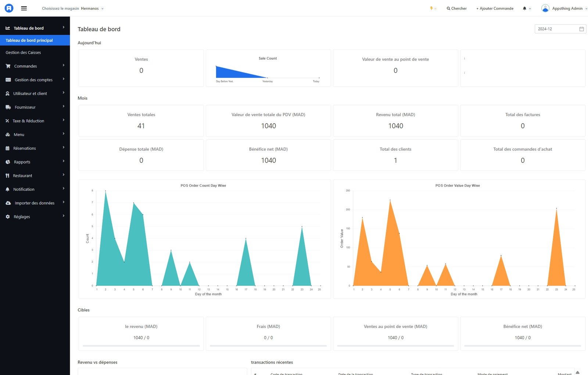Click the Appsthing Admin avatar icon

coord(545,8)
